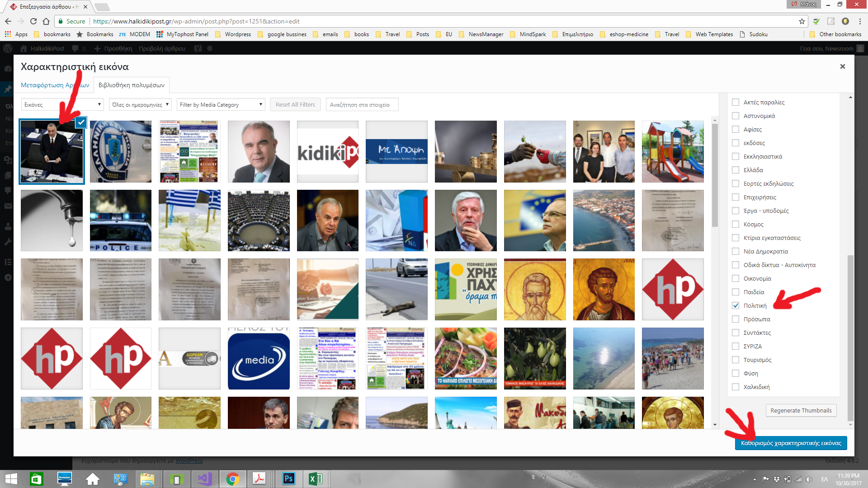
Task: Click the browser back arrow
Action: [8, 21]
